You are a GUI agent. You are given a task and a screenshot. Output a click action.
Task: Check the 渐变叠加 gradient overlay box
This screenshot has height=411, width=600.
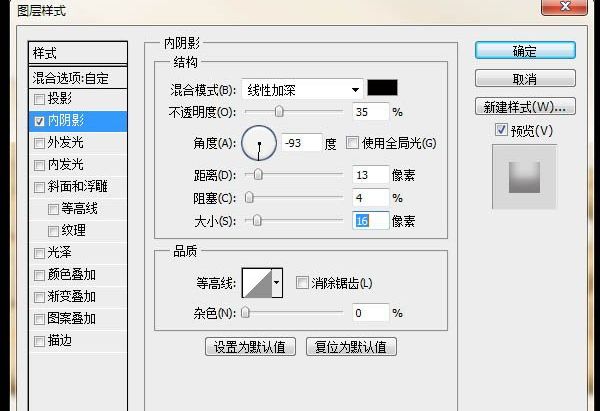tap(39, 297)
